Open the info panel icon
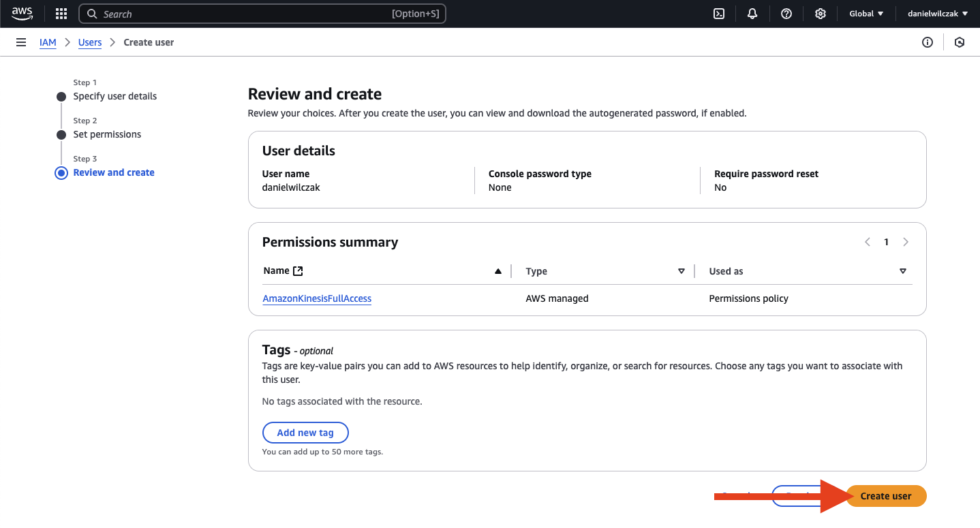Viewport: 980px width, 528px height. pos(928,42)
